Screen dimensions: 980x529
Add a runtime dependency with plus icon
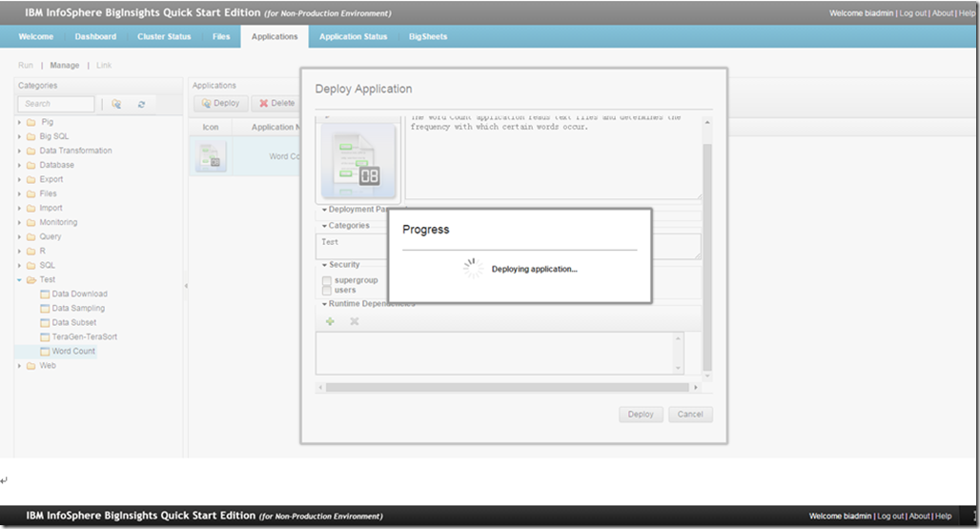pyautogui.click(x=330, y=321)
